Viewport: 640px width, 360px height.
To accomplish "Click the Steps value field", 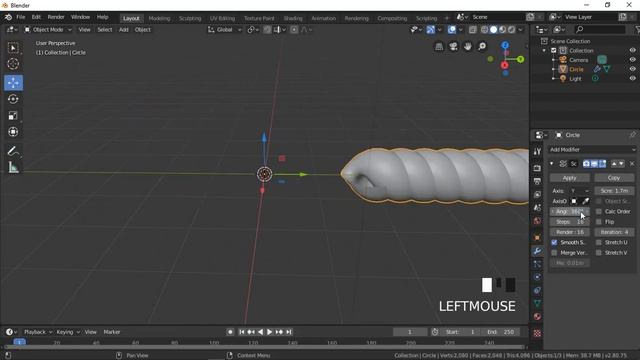I will (x=570, y=222).
